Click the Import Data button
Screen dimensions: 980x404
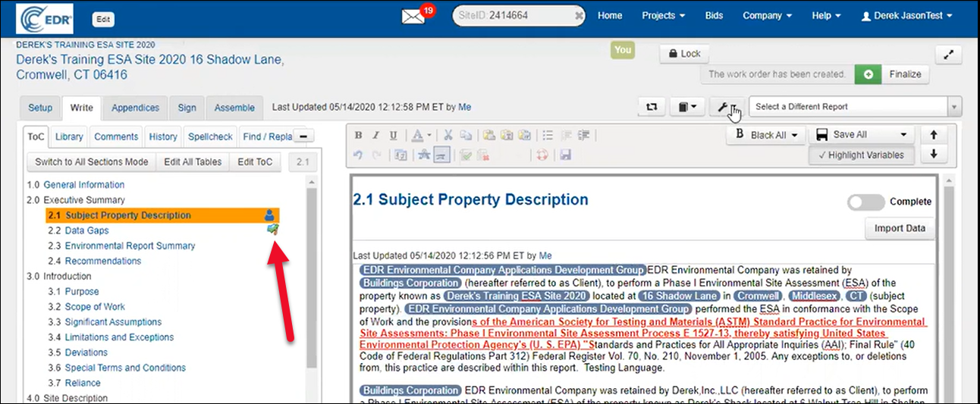click(x=900, y=228)
